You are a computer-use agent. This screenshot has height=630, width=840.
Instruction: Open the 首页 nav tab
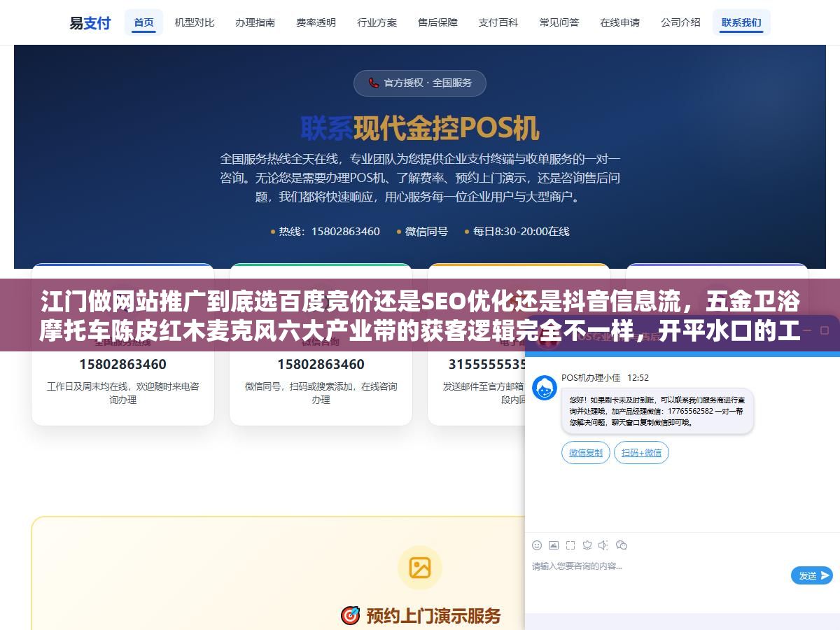click(143, 22)
